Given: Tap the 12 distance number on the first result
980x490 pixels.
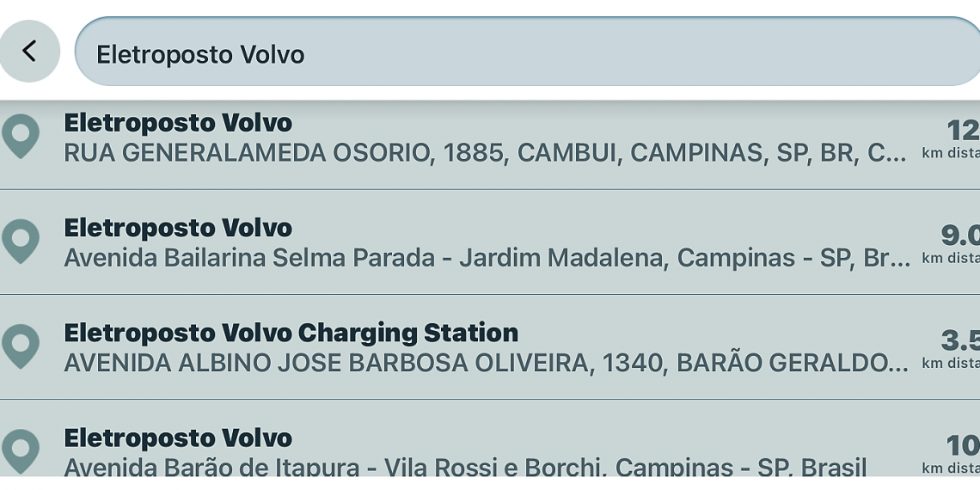Looking at the screenshot, I should pos(963,130).
